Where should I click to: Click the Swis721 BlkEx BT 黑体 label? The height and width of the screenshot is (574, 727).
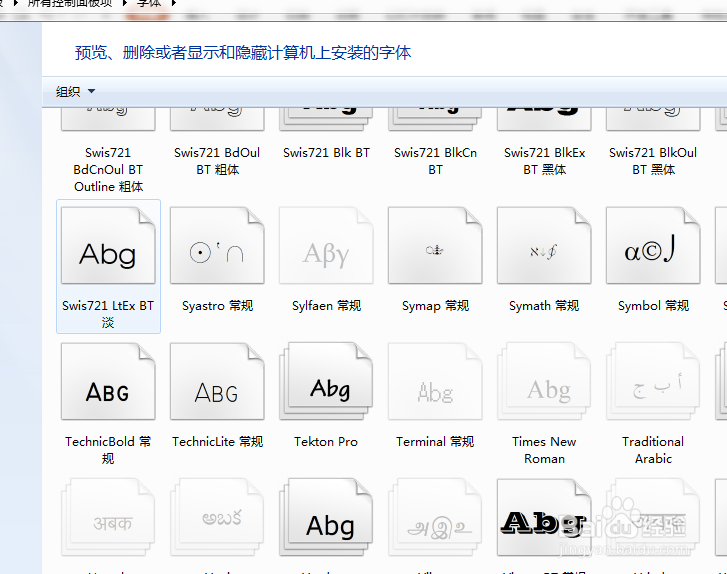pyautogui.click(x=544, y=161)
